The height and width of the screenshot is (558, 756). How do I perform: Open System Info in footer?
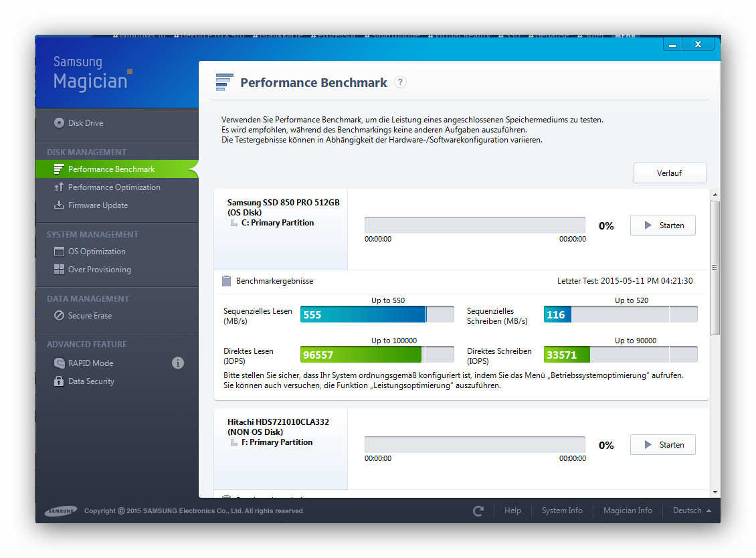[562, 510]
